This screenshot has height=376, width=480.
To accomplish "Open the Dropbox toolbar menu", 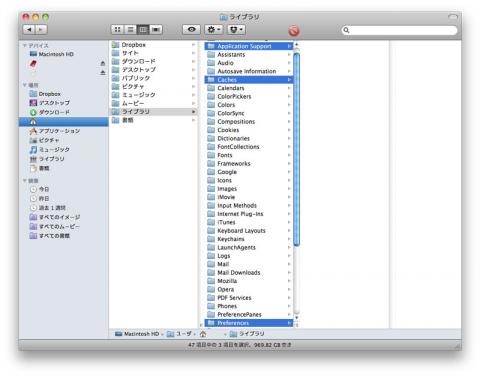I will click(x=236, y=30).
